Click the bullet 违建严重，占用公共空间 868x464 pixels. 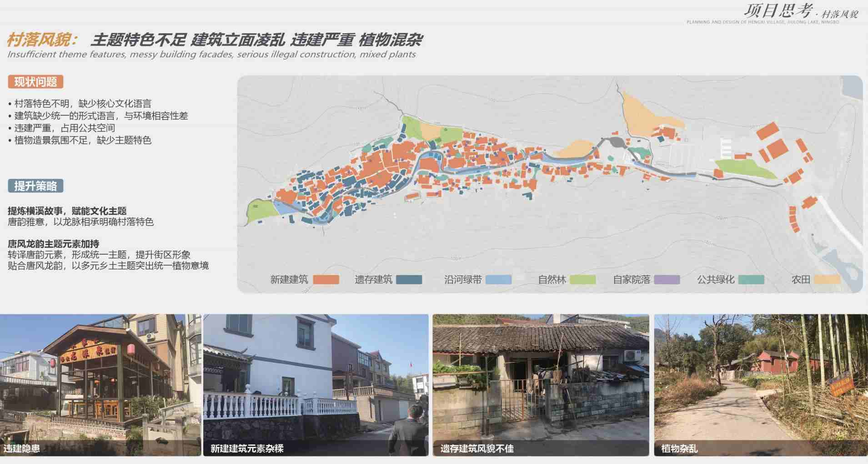64,128
